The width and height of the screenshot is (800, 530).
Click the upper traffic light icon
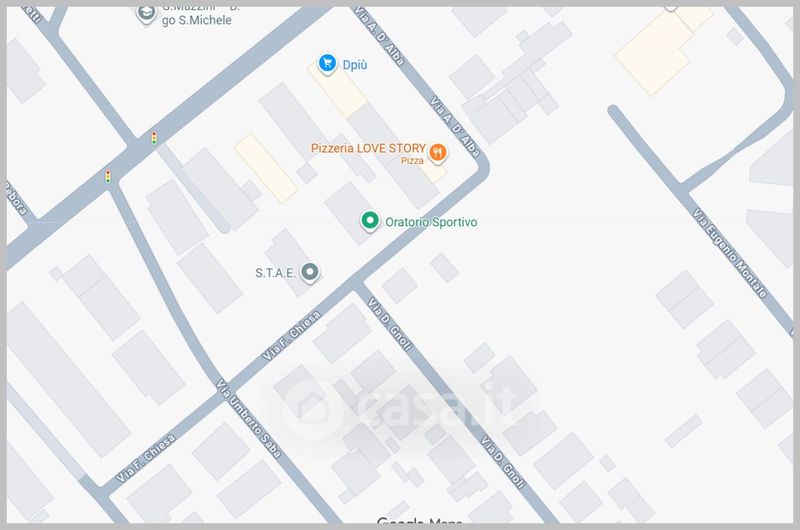click(x=154, y=138)
